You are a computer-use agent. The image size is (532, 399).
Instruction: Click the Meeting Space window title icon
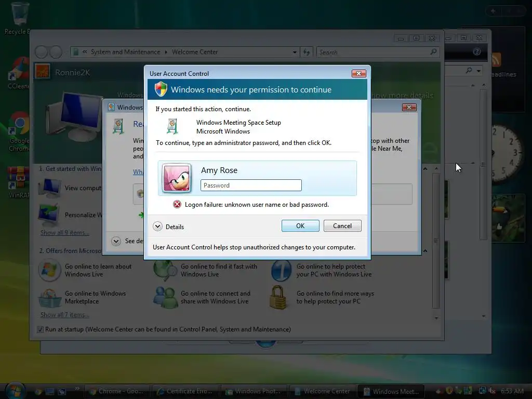pos(111,107)
